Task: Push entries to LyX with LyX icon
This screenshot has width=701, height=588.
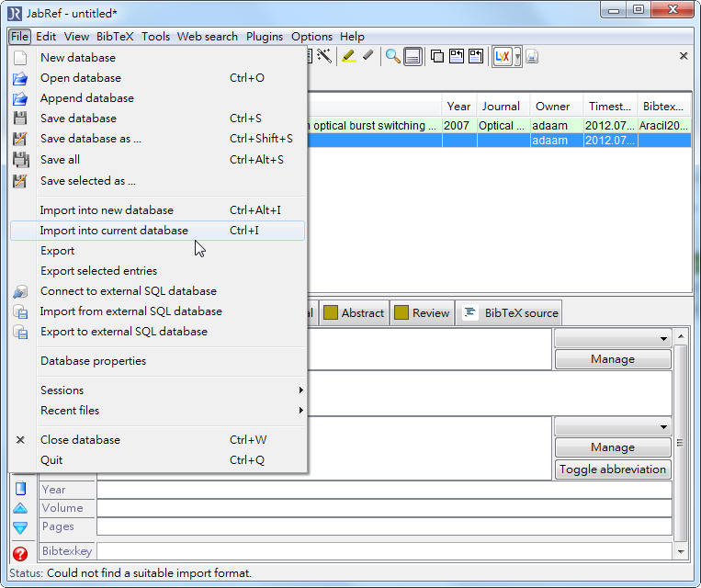Action: pos(503,57)
